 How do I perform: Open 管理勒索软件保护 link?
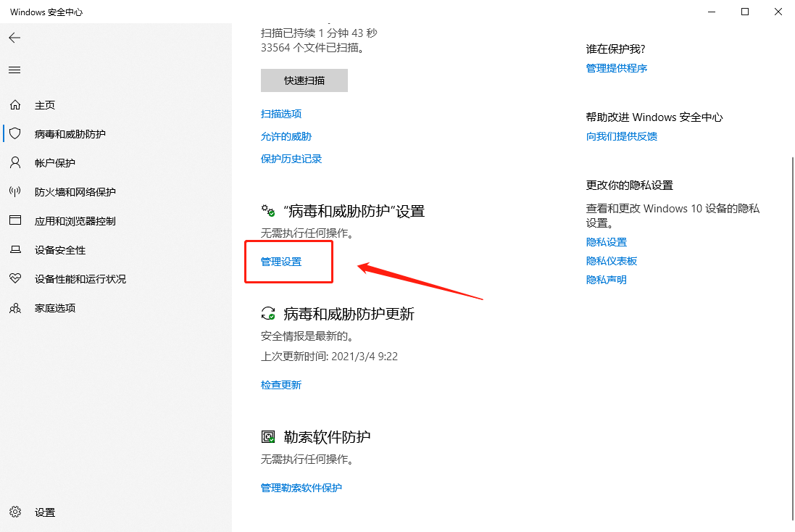click(x=301, y=488)
